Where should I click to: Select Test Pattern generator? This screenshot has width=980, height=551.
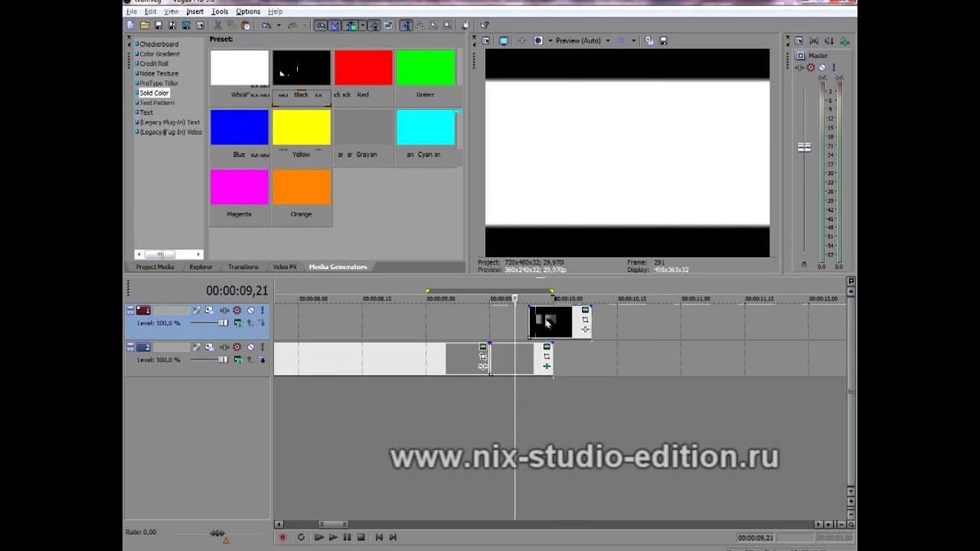tap(156, 103)
